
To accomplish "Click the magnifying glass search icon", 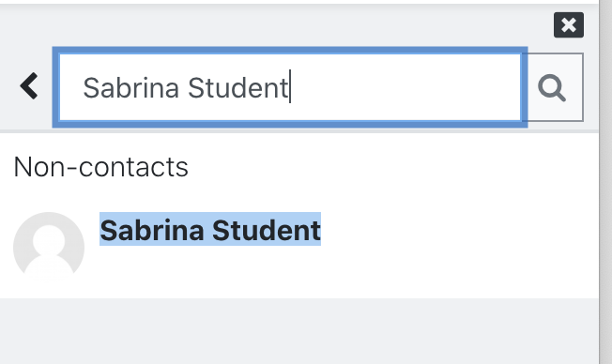I will 552,87.
